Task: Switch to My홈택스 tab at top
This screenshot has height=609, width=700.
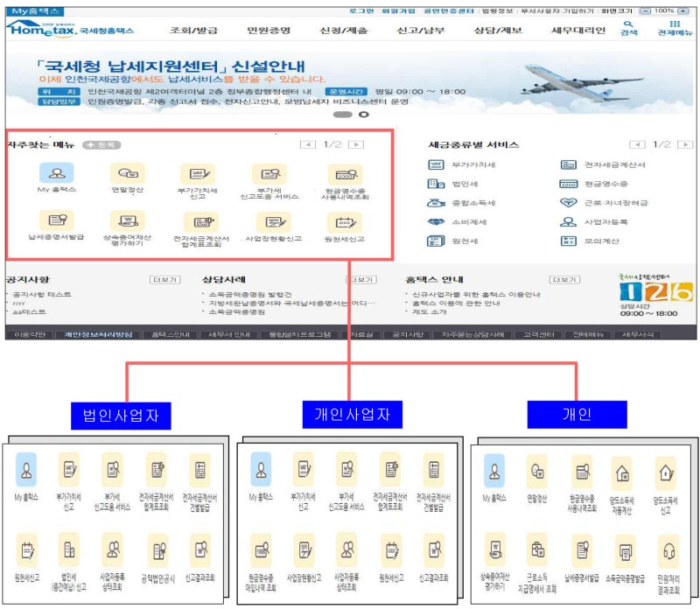Action: pyautogui.click(x=35, y=10)
